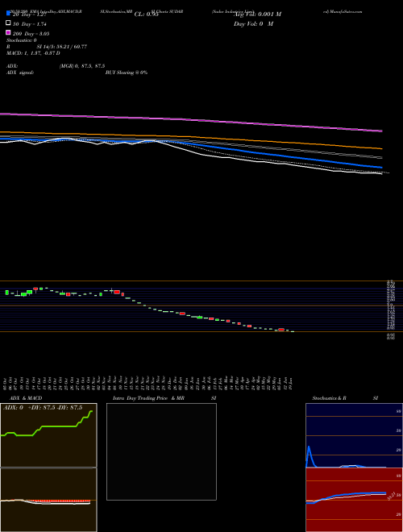
Task: Click the magenta 200 Day legend swatch
Action: coord(9,32)
